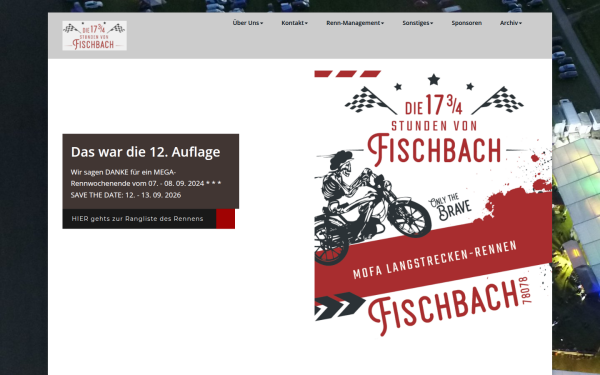Click the 'SAVE THE DATE: 12. - 13. 09. 2026' text

point(126,195)
